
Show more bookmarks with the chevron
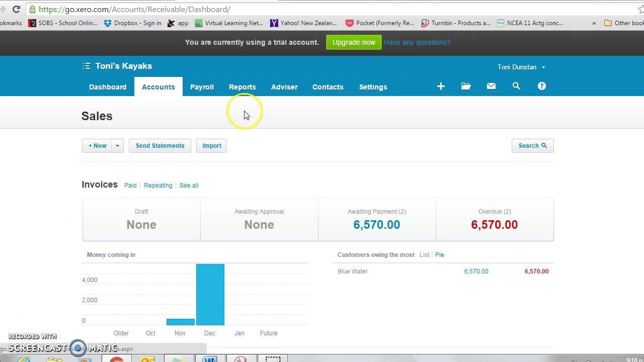point(594,23)
